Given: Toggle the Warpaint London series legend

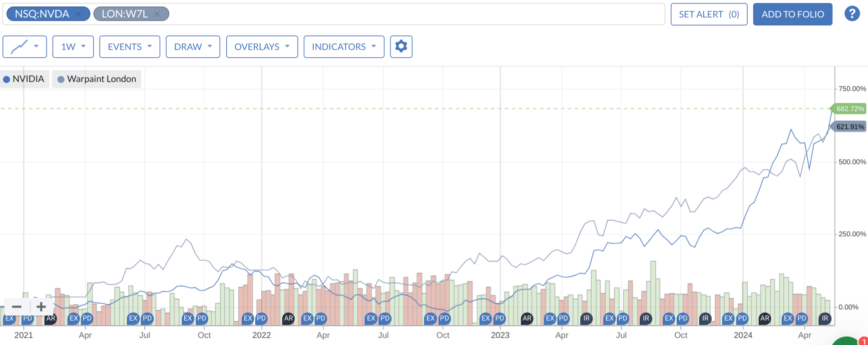Looking at the screenshot, I should click(97, 79).
